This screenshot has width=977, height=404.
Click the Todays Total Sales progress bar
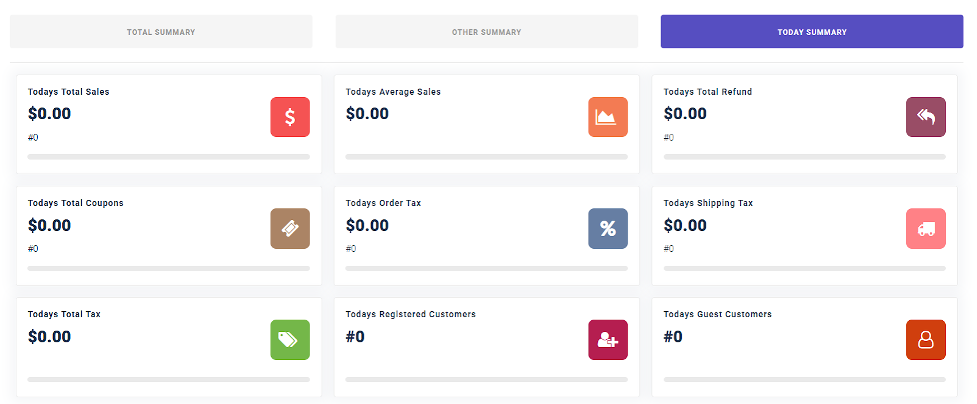[168, 156]
